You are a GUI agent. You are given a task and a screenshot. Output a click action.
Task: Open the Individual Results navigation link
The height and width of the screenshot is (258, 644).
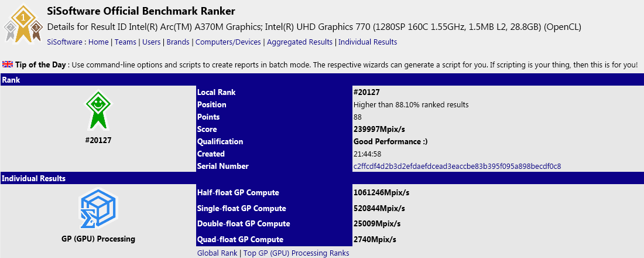[x=368, y=42]
